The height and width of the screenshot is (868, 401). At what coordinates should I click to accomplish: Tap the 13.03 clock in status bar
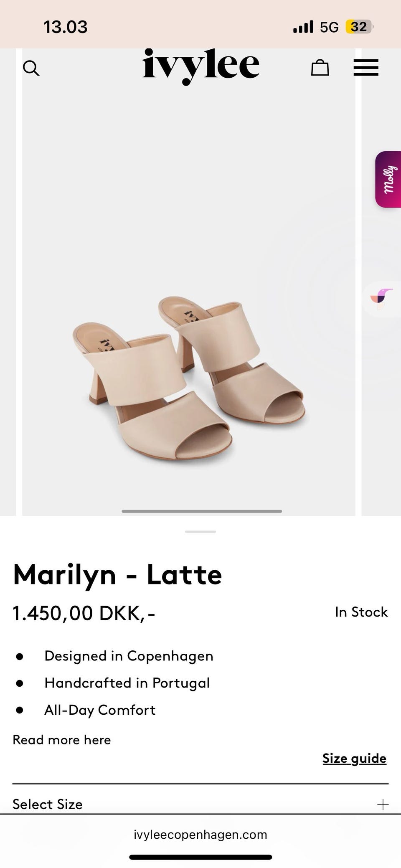[66, 27]
